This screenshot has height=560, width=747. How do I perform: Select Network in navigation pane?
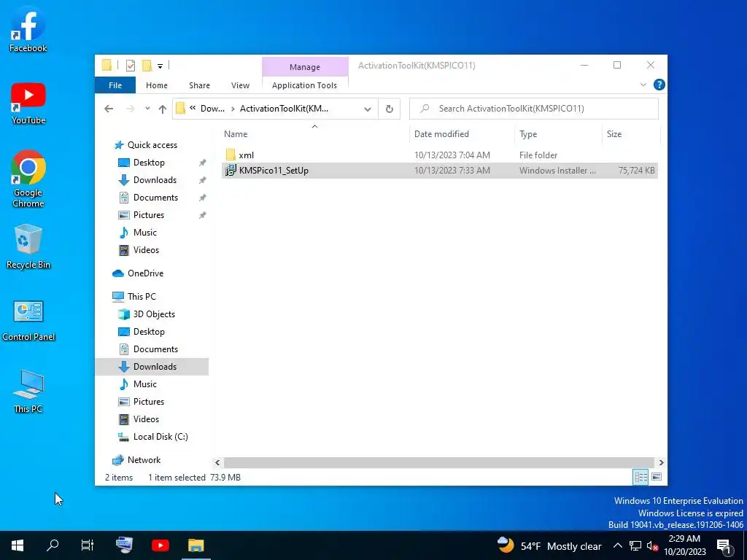pos(144,460)
